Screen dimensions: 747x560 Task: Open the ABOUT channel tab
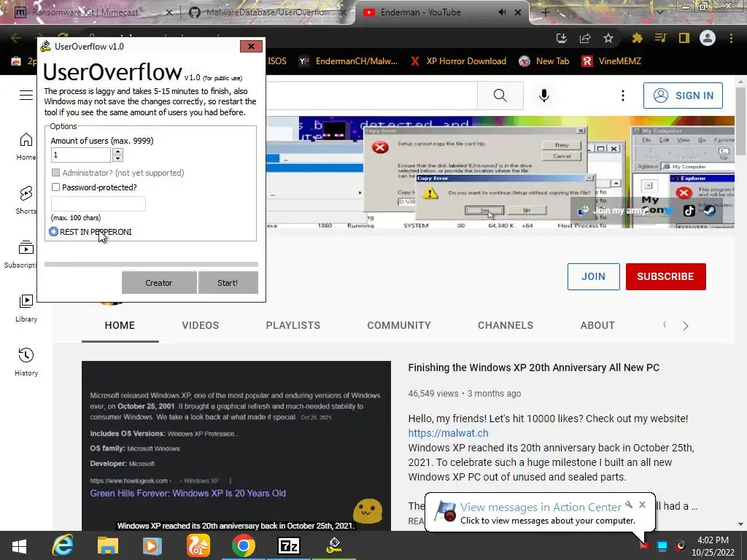597,325
